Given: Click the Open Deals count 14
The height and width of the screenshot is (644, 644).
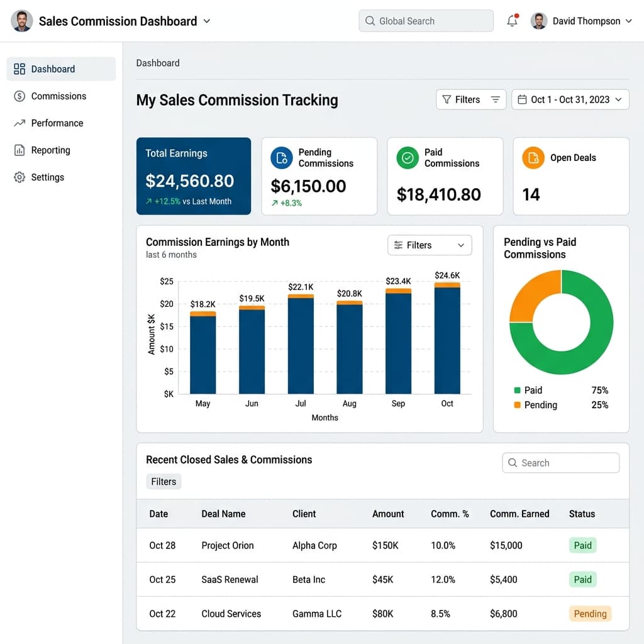Looking at the screenshot, I should [x=531, y=194].
